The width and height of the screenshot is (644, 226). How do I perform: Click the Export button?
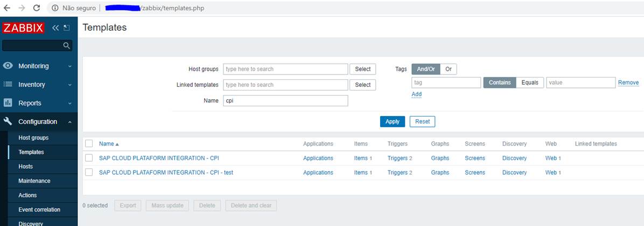click(128, 206)
